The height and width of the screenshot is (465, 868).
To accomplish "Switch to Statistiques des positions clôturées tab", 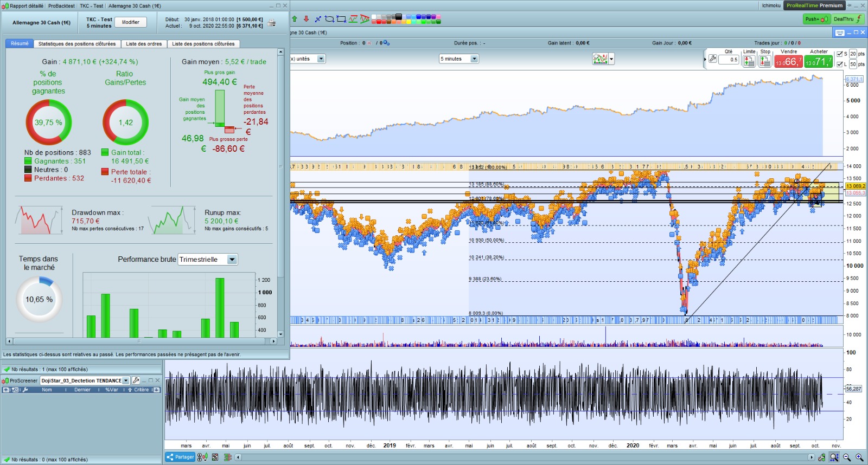I will 77,44.
